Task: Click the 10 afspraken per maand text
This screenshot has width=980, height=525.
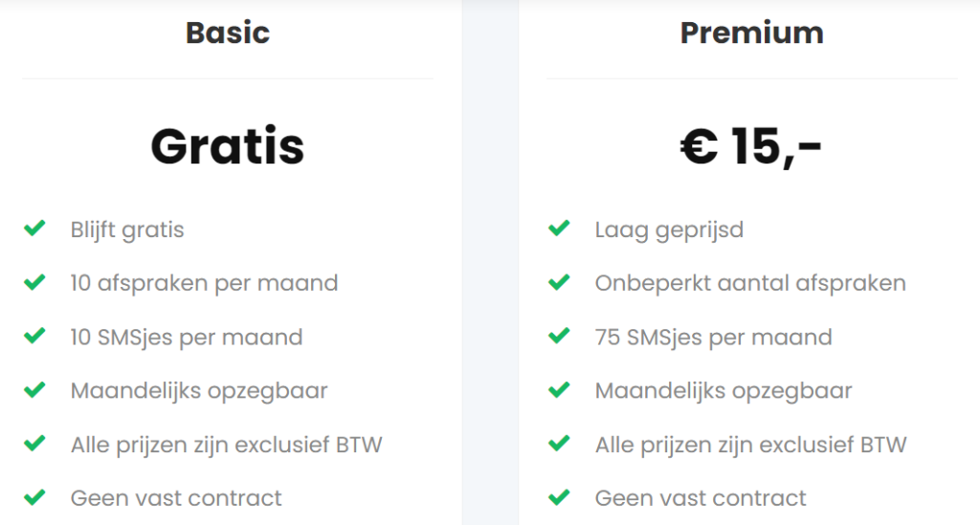Action: [204, 283]
